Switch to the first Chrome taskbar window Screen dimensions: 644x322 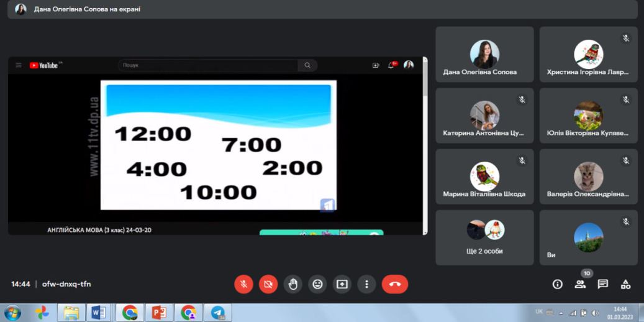[x=130, y=313]
